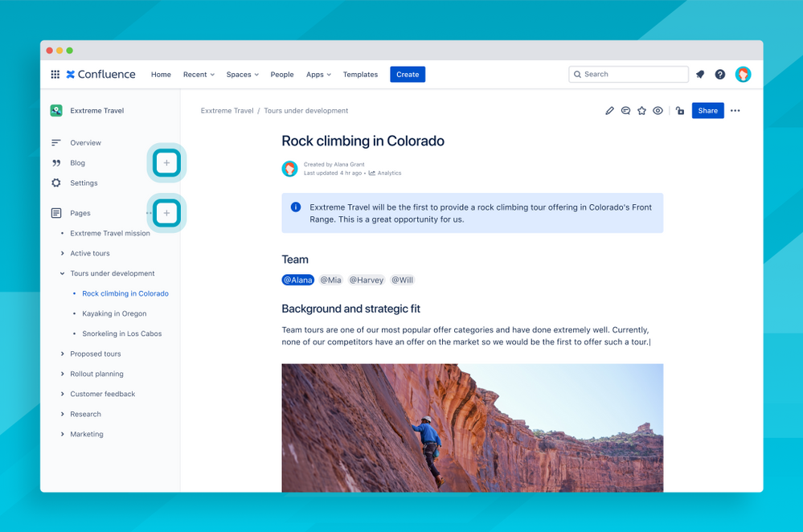Image resolution: width=803 pixels, height=532 pixels.
Task: Click the @Alana mention
Action: pos(298,280)
